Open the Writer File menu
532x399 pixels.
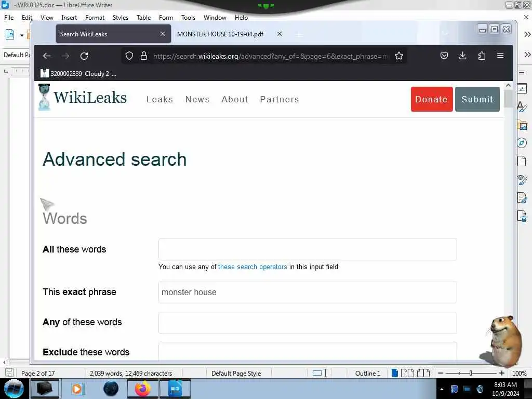(9, 18)
